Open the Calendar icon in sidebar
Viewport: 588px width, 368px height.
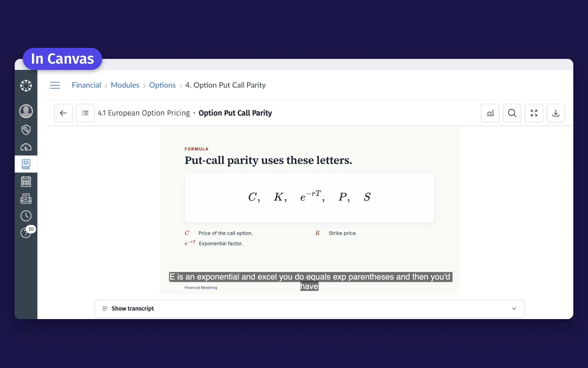(26, 181)
